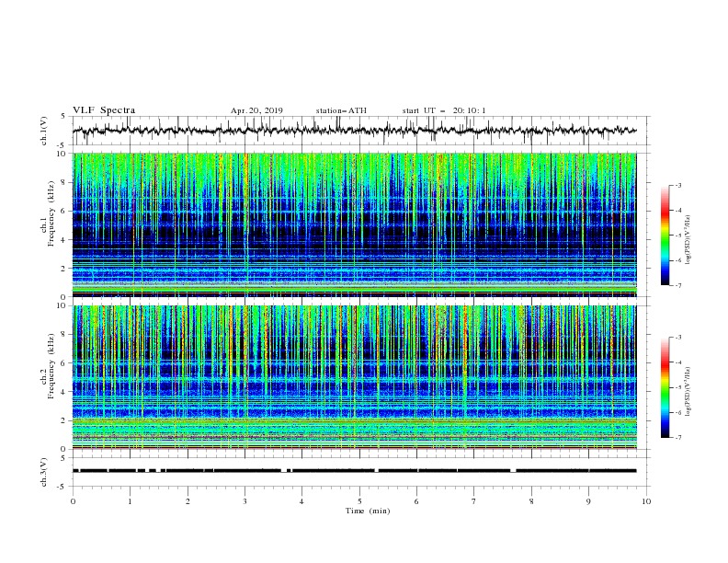Screen dimensions: 728x563
Task: Click the time axis tick label '10'
Action: pos(646,501)
